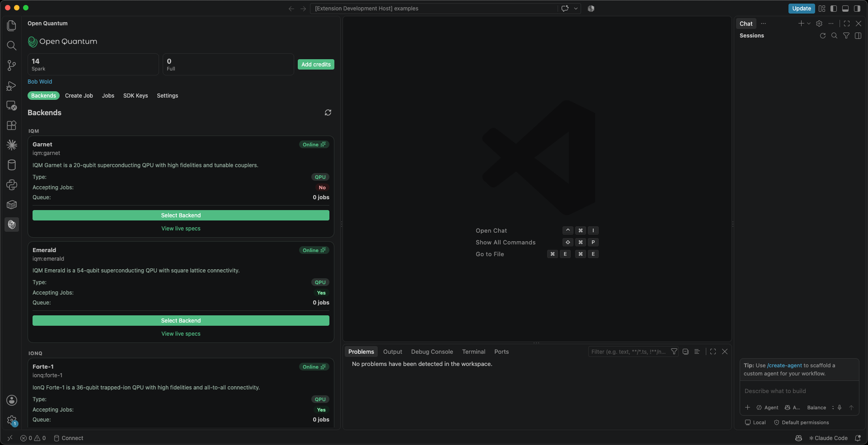Toggle sessions side-by-side view icon
Screen dimensions: 868x445
(858, 36)
